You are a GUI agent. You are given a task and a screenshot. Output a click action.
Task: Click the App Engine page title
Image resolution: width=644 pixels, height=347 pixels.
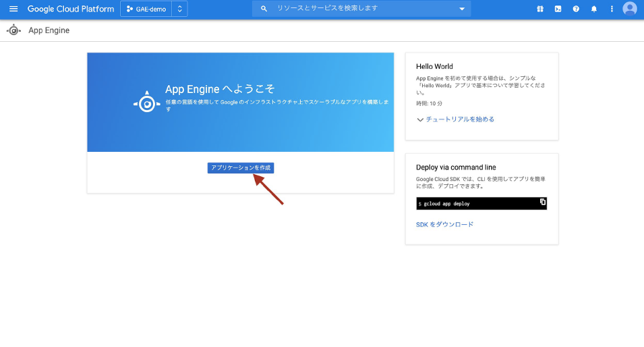pyautogui.click(x=49, y=30)
